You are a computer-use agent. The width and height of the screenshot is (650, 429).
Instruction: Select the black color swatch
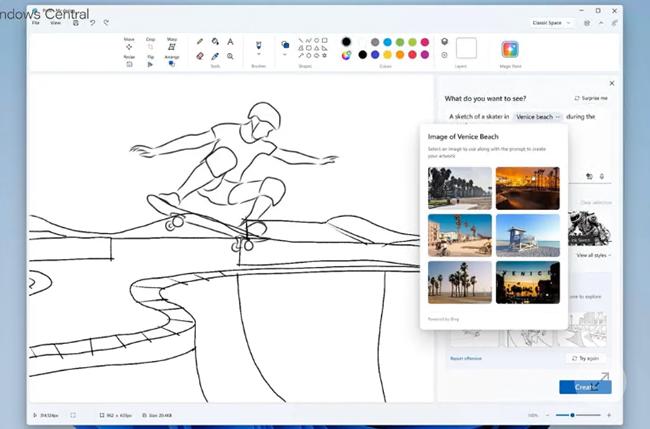(346, 42)
